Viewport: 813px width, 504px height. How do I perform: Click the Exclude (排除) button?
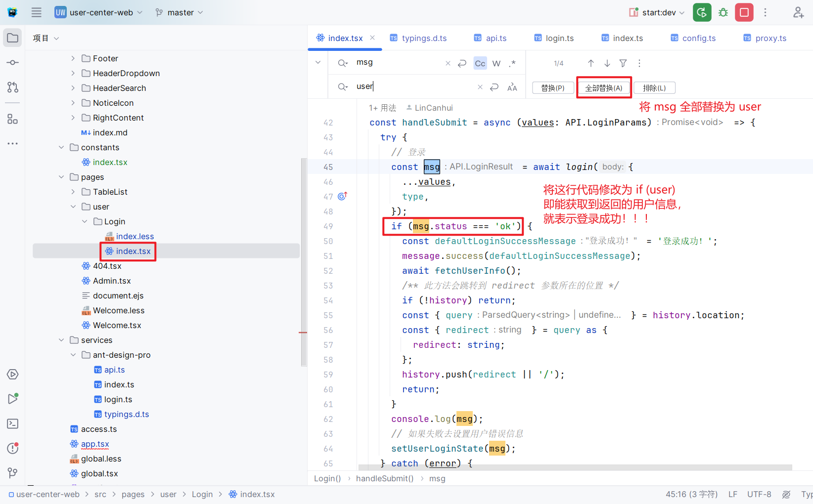click(654, 88)
